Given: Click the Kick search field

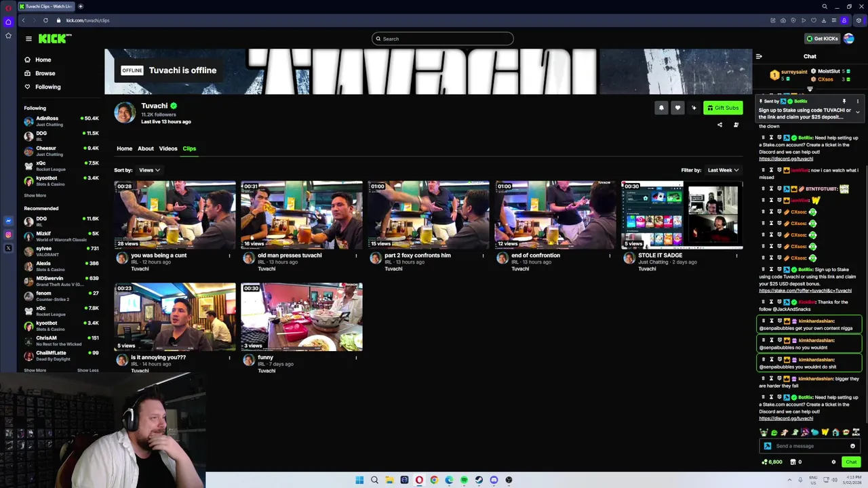Looking at the screenshot, I should point(442,39).
